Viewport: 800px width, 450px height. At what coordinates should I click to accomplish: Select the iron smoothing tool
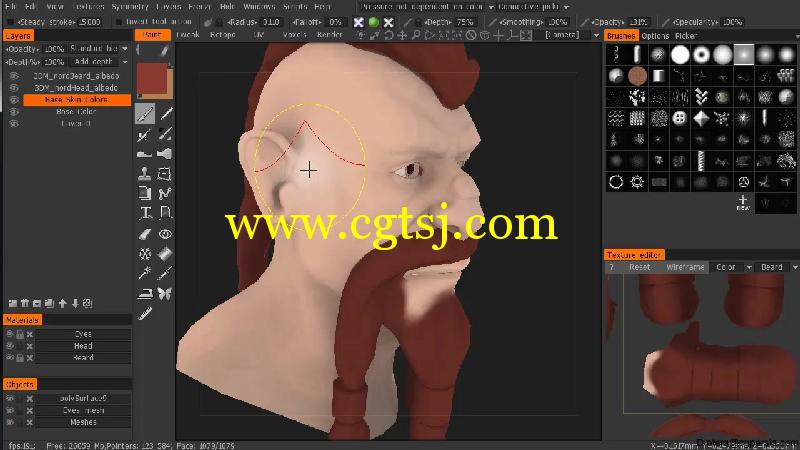[x=145, y=293]
